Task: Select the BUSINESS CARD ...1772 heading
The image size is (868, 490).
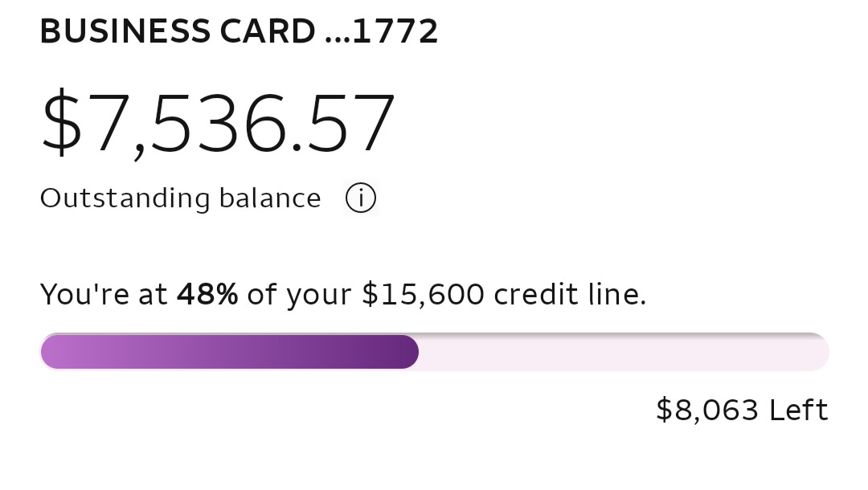Action: [x=240, y=31]
